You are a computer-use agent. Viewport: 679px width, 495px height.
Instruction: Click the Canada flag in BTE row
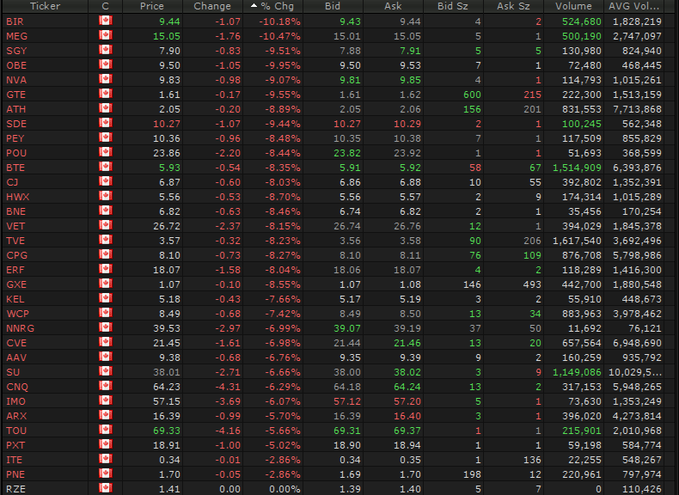coord(105,167)
